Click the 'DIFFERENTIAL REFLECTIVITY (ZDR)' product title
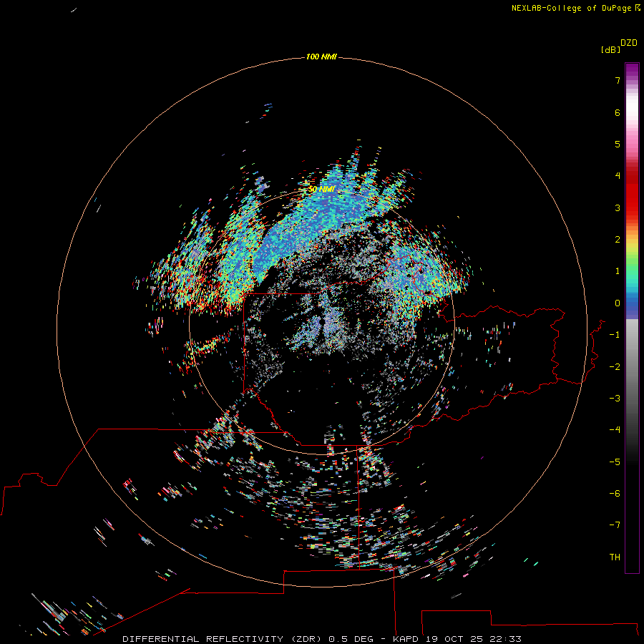The image size is (644, 644). [223, 639]
